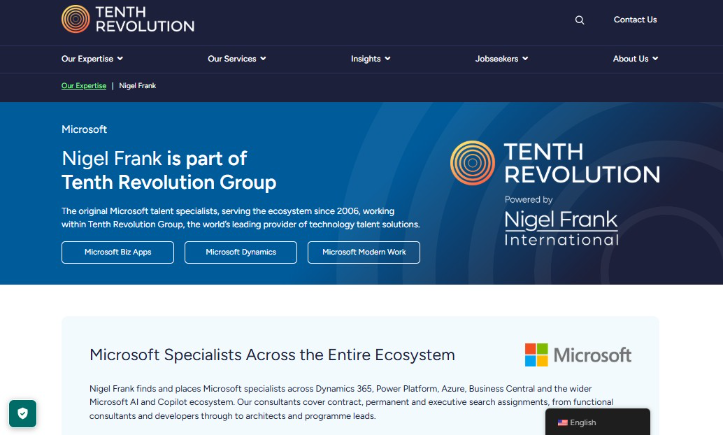Image resolution: width=723 pixels, height=435 pixels.
Task: Expand the Our Expertise chevron
Action: tap(120, 59)
